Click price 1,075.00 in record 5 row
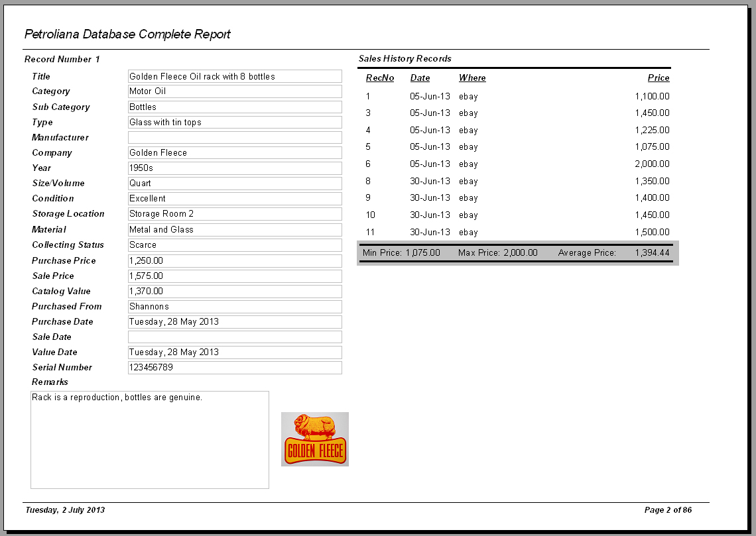This screenshot has width=756, height=536. tap(653, 147)
